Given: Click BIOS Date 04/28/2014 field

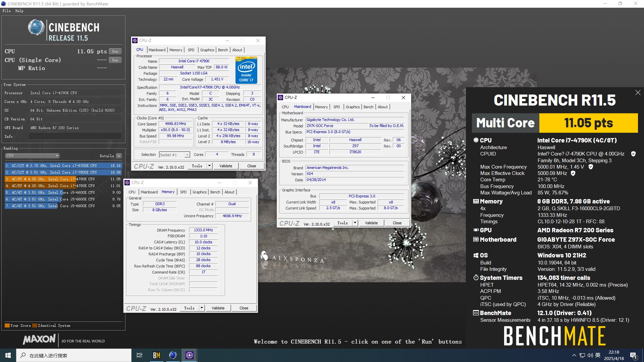Looking at the screenshot, I should (355, 180).
